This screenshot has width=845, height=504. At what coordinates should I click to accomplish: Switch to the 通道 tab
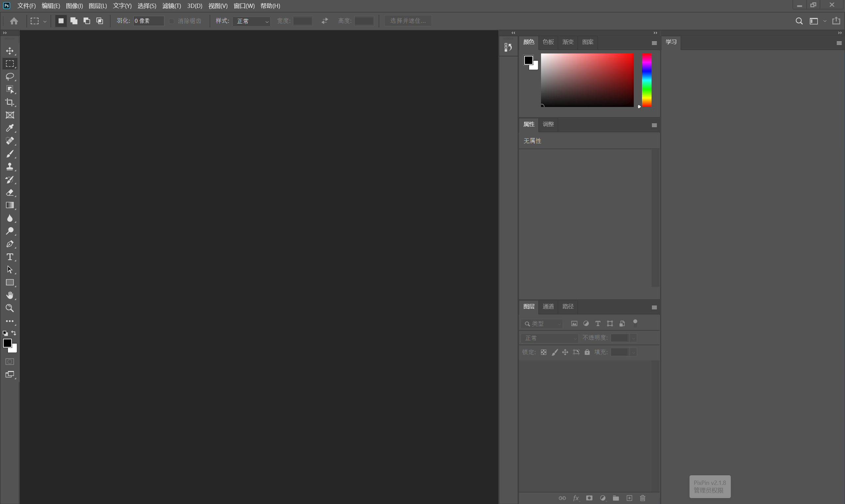[548, 306]
